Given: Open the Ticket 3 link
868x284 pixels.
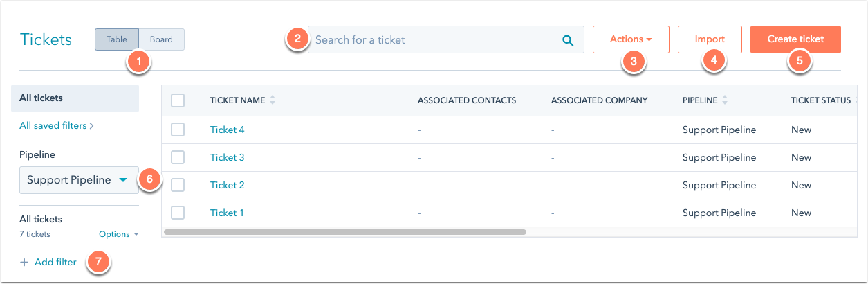Looking at the screenshot, I should point(228,157).
